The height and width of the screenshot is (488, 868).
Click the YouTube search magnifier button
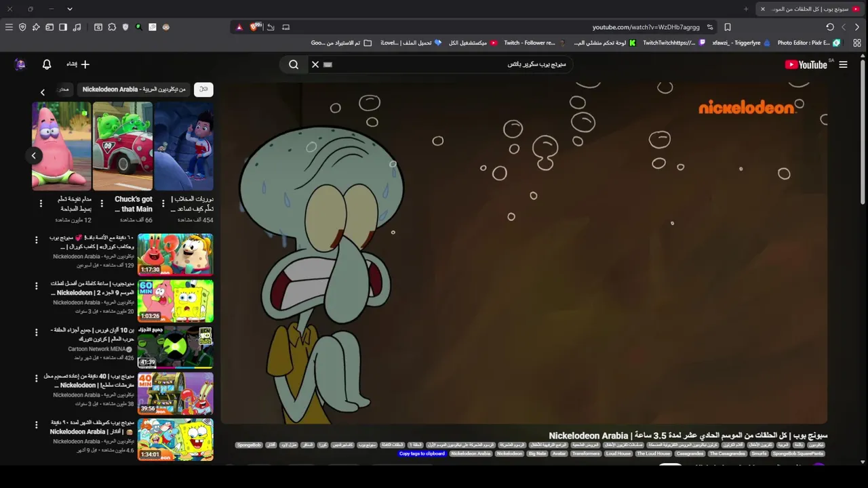coord(294,64)
